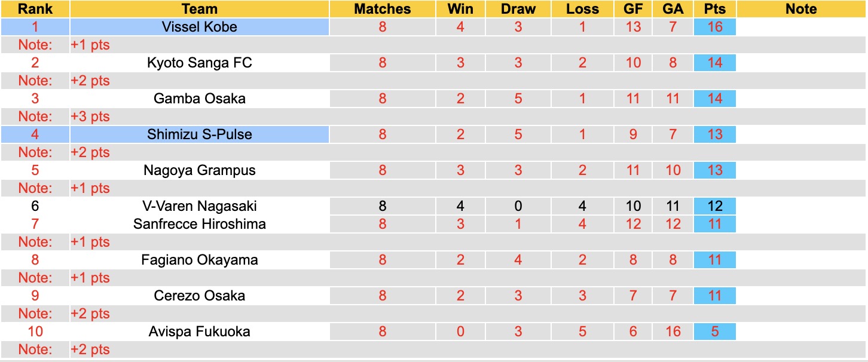Click the Rank column header

(x=35, y=9)
